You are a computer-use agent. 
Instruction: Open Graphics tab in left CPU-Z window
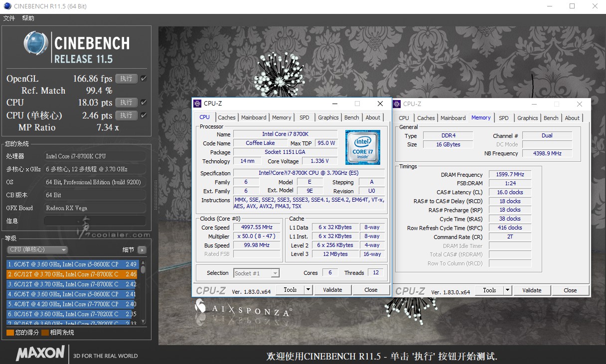click(x=328, y=118)
